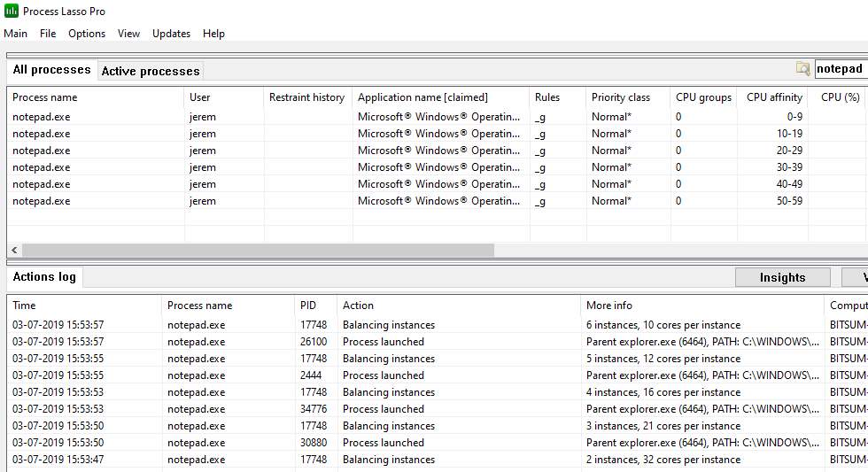This screenshot has width=868, height=472.
Task: Open the File menu
Action: click(x=48, y=34)
